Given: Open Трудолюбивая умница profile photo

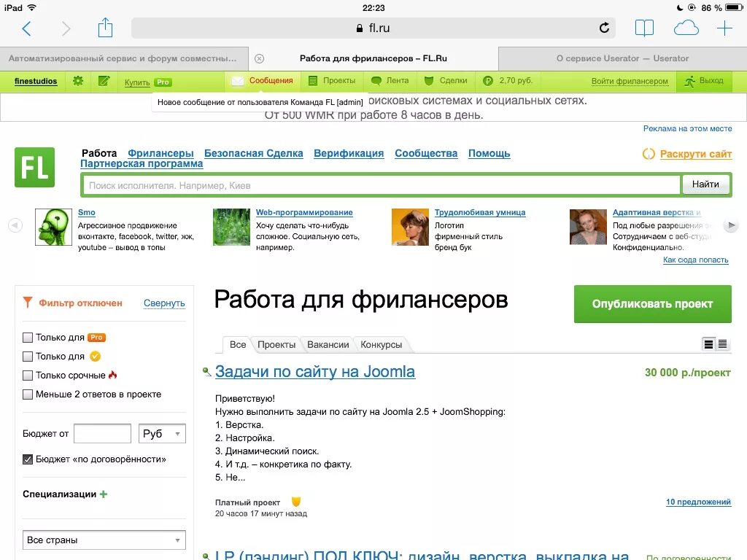Looking at the screenshot, I should tap(410, 227).
